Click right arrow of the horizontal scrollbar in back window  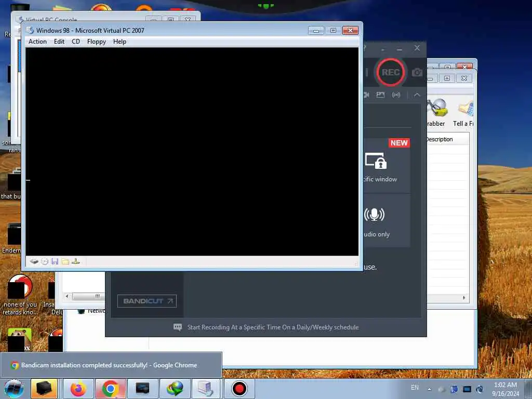click(464, 298)
